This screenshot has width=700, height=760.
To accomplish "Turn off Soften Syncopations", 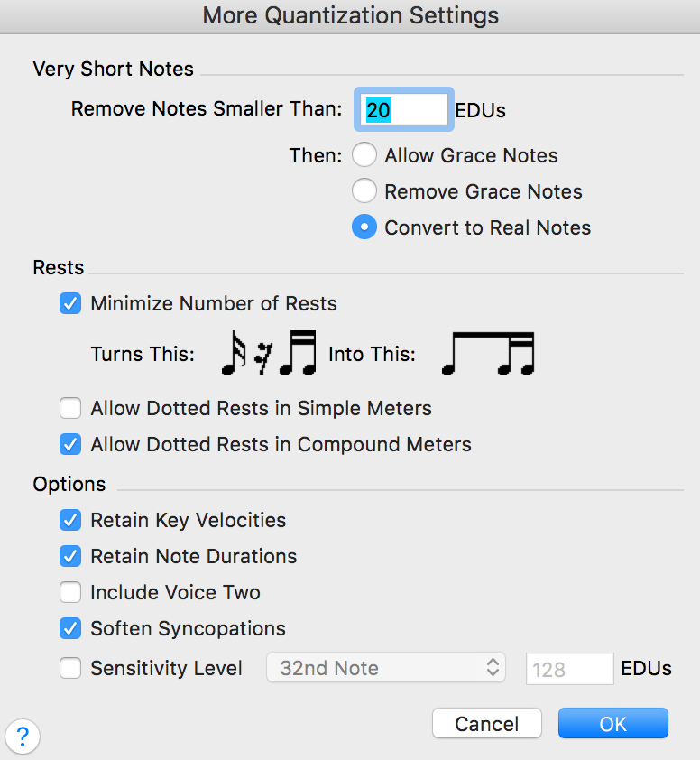I will 70,628.
